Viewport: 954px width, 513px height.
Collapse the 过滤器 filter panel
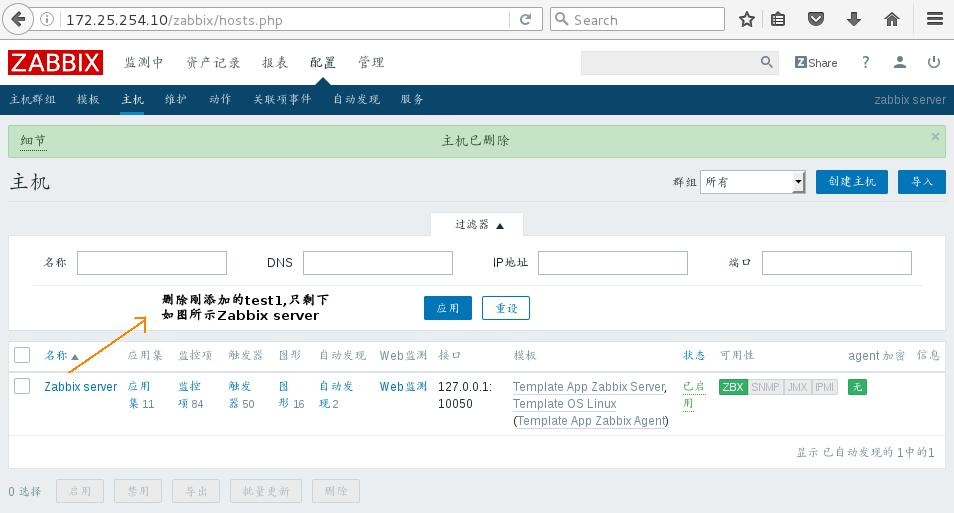point(479,225)
